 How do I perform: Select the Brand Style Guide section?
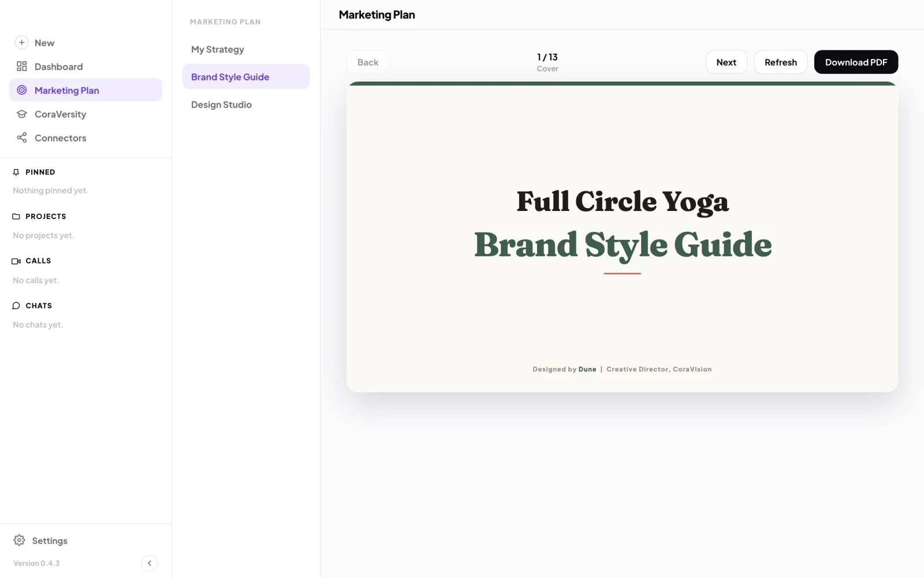click(246, 77)
